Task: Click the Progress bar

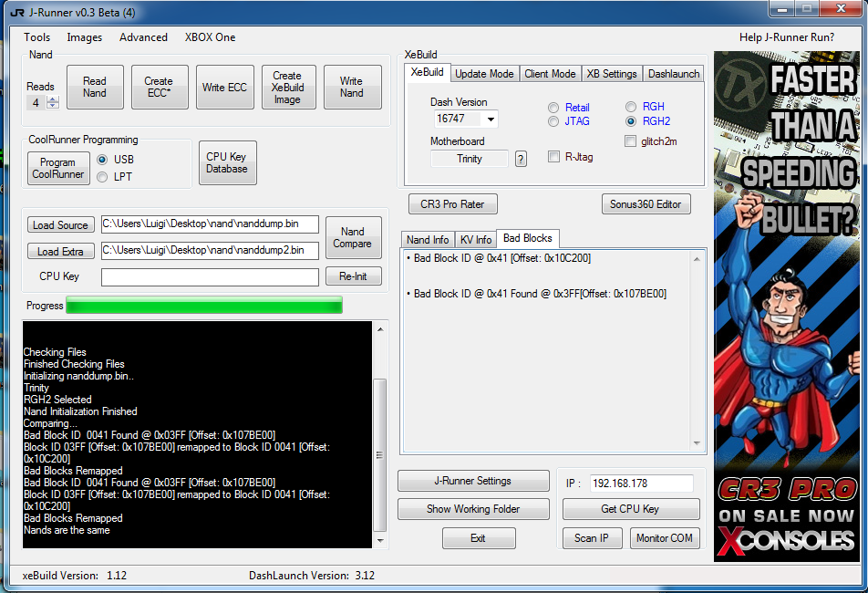Action: coord(203,305)
